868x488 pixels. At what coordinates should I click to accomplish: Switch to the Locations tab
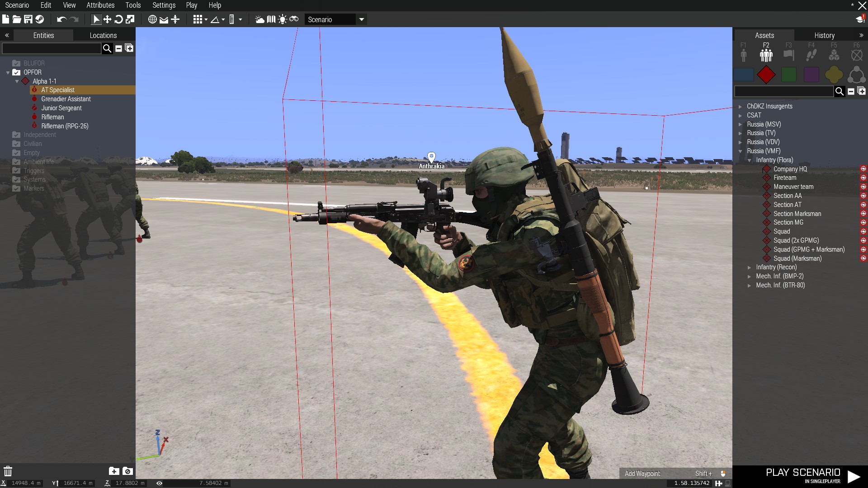pyautogui.click(x=103, y=35)
